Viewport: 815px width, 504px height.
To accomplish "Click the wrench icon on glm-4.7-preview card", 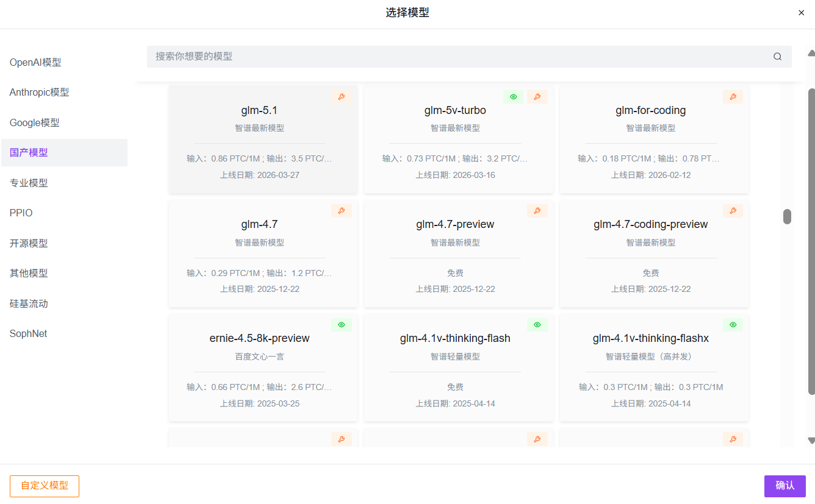I will [537, 210].
